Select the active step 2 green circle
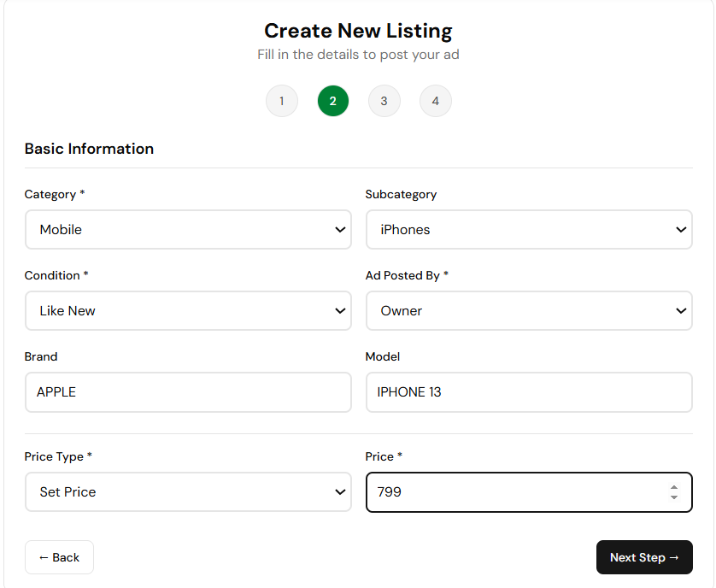This screenshot has width=716, height=588. 333,101
